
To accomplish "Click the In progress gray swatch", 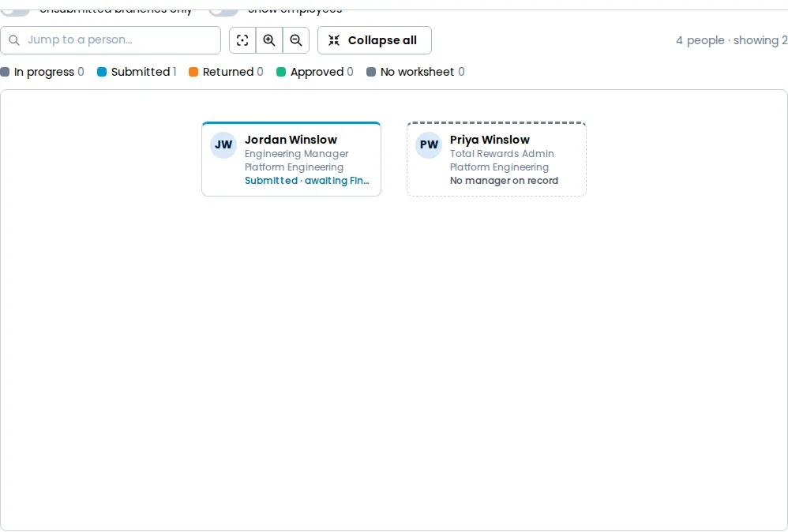I will pyautogui.click(x=5, y=72).
